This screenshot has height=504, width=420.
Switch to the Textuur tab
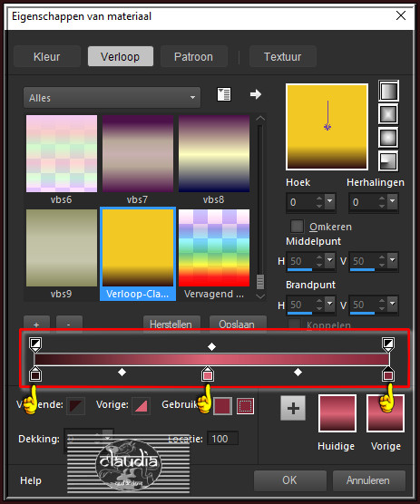coord(283,56)
